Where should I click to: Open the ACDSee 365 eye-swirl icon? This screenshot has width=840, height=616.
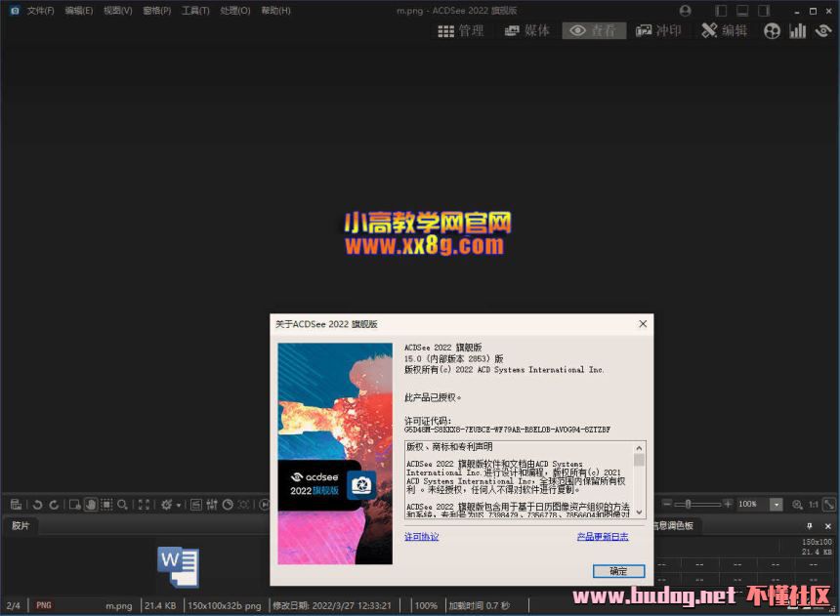(x=823, y=31)
